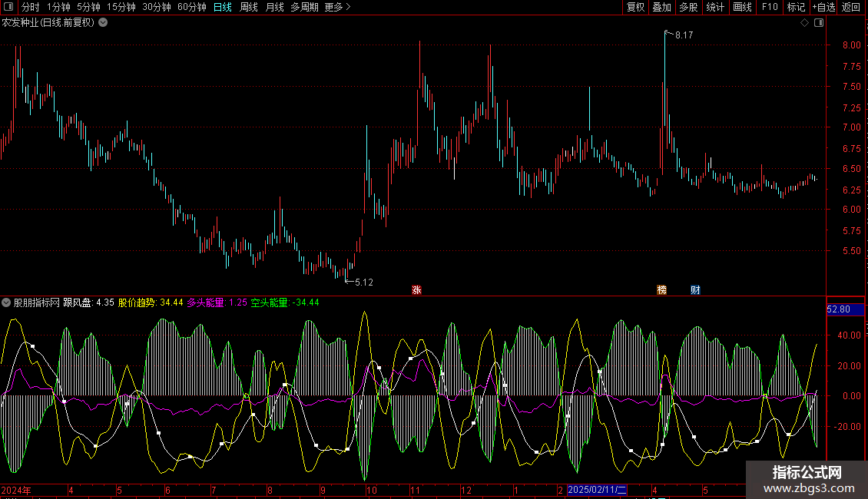Switch to 周线 weekly chart
Viewport: 868px width, 499px height.
coord(249,7)
